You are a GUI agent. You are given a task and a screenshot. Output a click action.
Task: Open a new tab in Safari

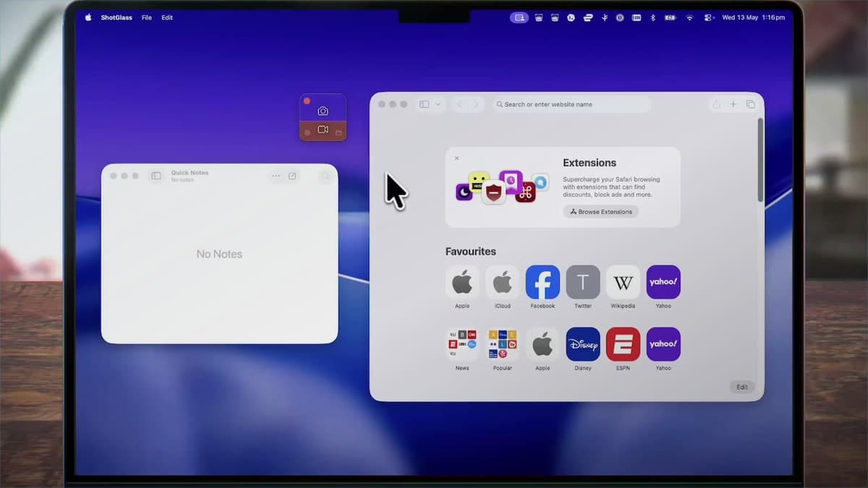(x=733, y=104)
